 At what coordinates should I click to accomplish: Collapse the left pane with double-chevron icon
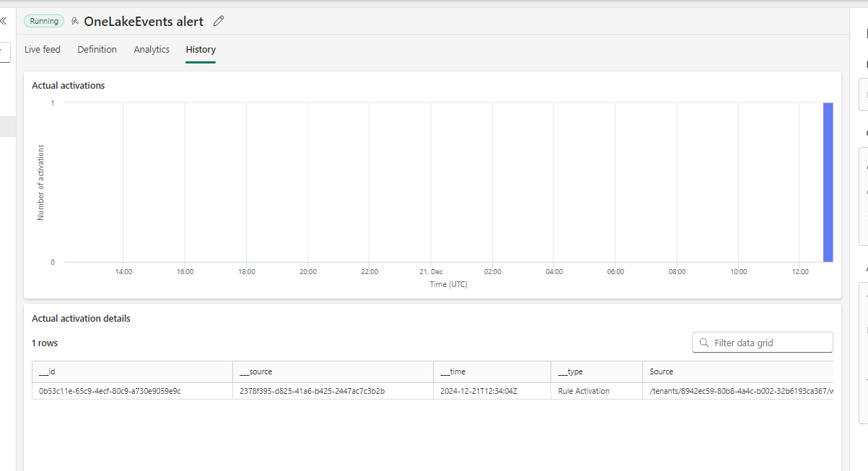pos(3,21)
